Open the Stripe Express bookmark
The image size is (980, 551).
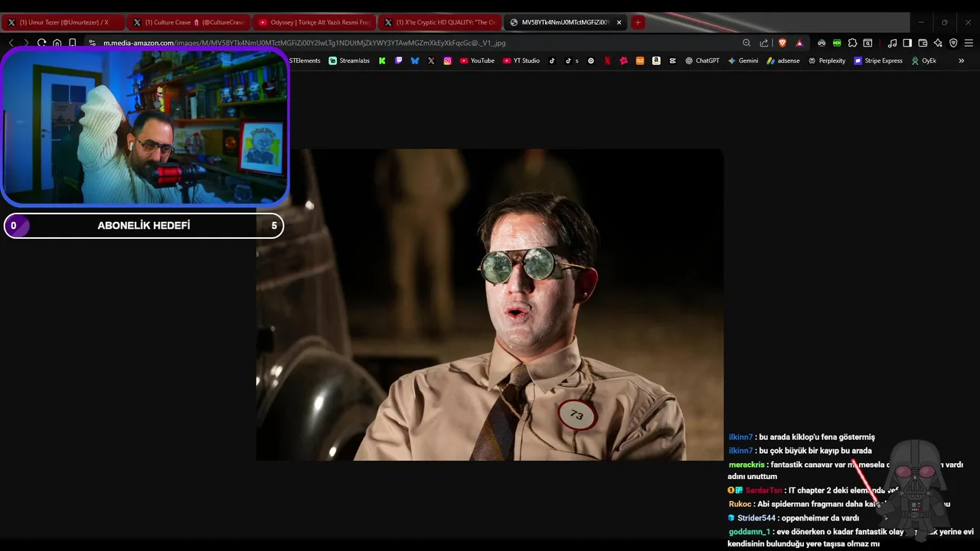878,60
